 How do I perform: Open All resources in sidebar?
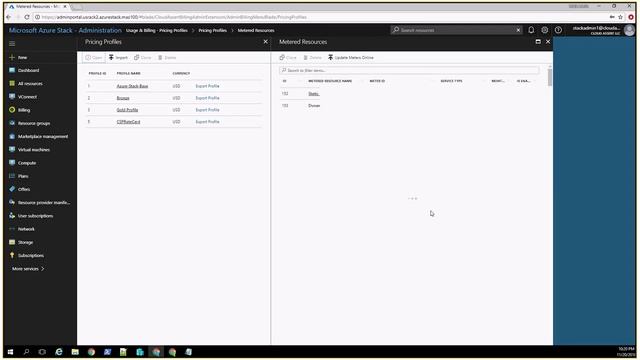coord(30,84)
